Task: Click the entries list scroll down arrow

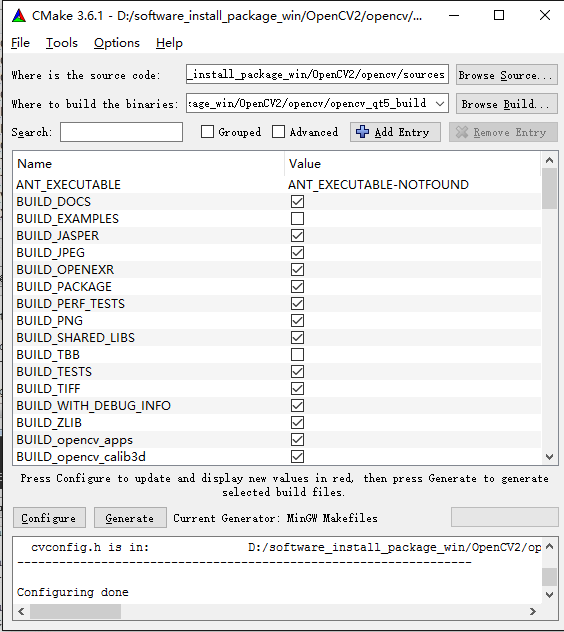Action: 549,457
